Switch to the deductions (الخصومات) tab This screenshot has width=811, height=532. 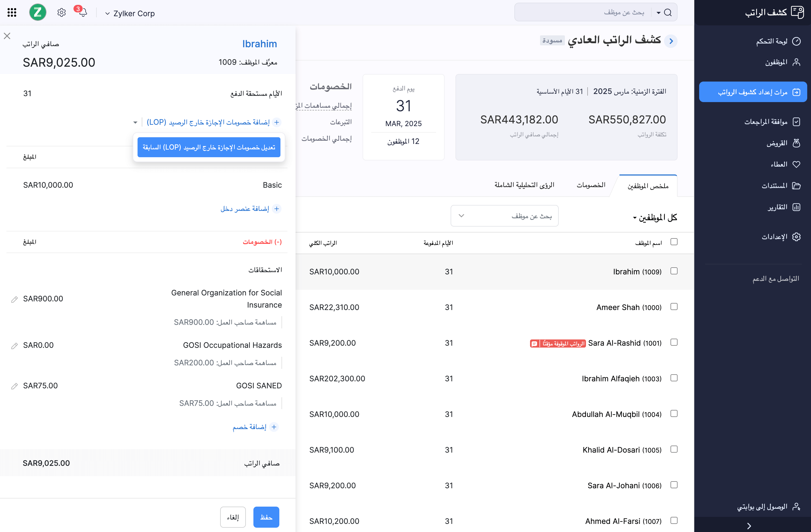coord(591,185)
